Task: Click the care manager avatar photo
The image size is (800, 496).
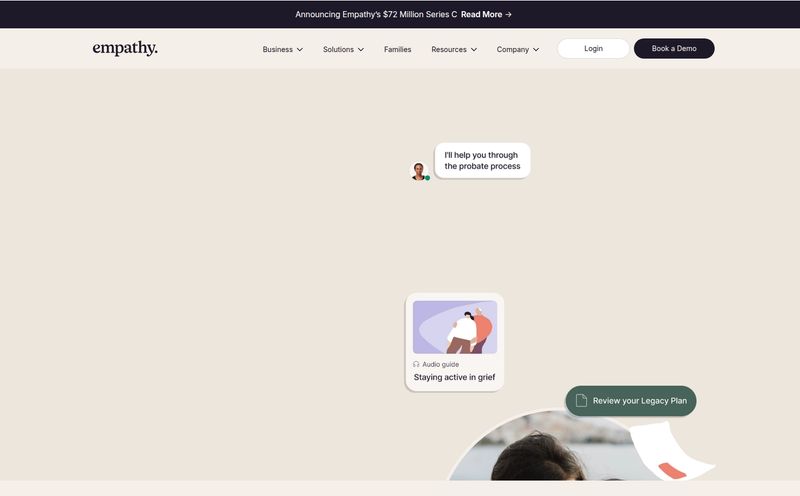Action: point(419,171)
